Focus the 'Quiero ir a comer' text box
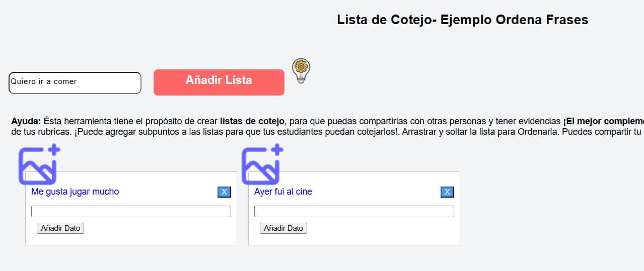 75,83
